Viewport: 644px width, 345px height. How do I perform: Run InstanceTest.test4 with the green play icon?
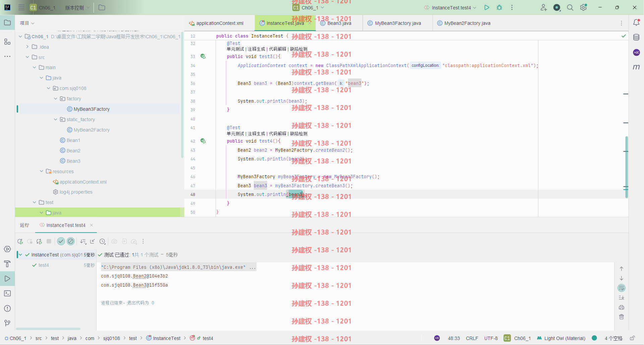(x=487, y=7)
